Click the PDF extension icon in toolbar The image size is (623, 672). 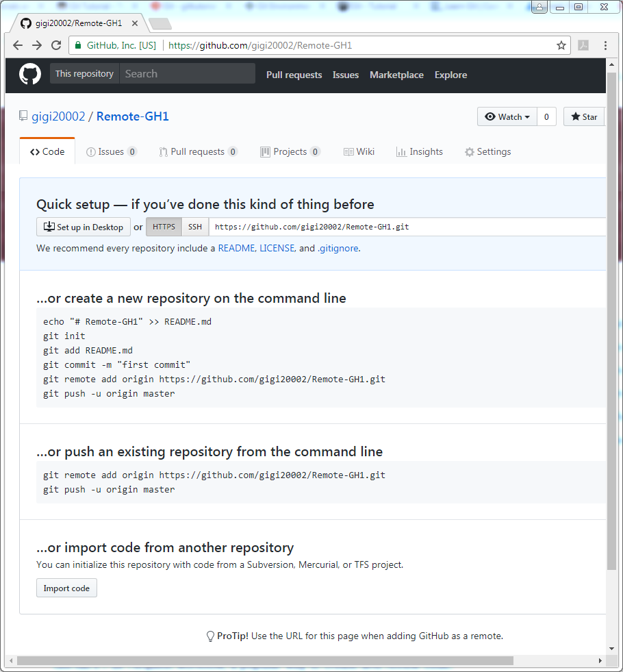point(583,45)
